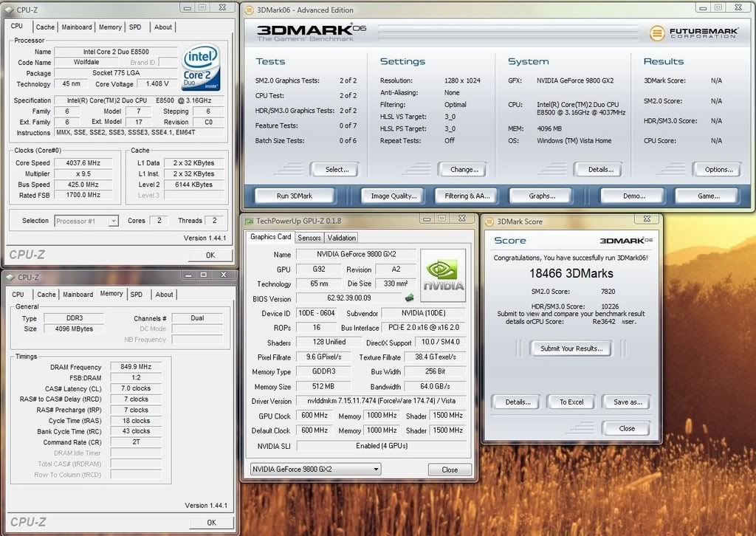The image size is (756, 536).
Task: Change the benchmark Settings
Action: [x=462, y=169]
